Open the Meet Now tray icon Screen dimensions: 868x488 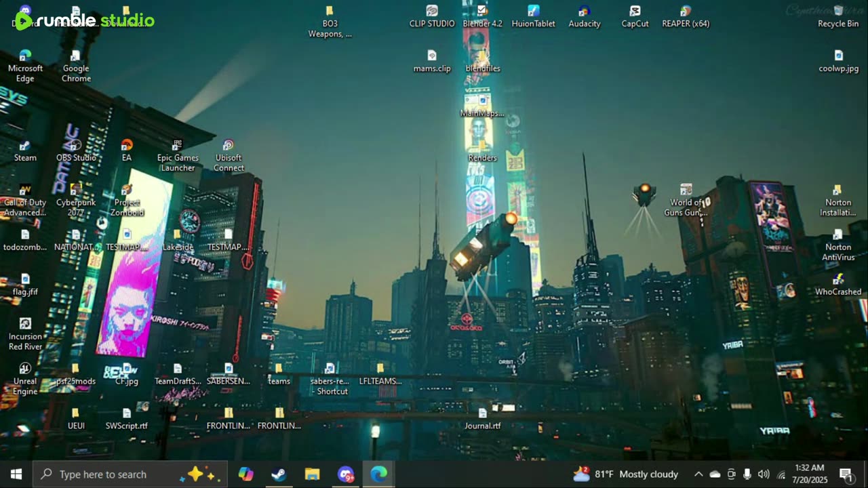pyautogui.click(x=731, y=474)
